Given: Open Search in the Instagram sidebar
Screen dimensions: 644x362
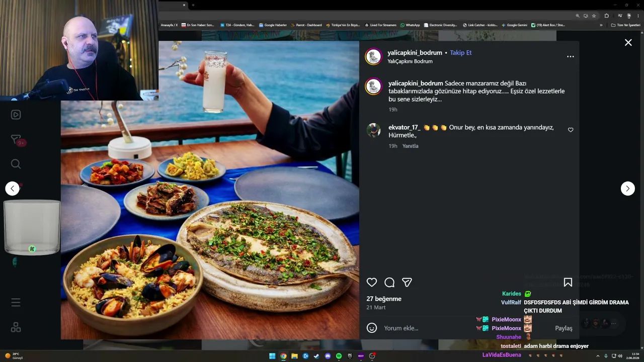Looking at the screenshot, I should (x=16, y=164).
